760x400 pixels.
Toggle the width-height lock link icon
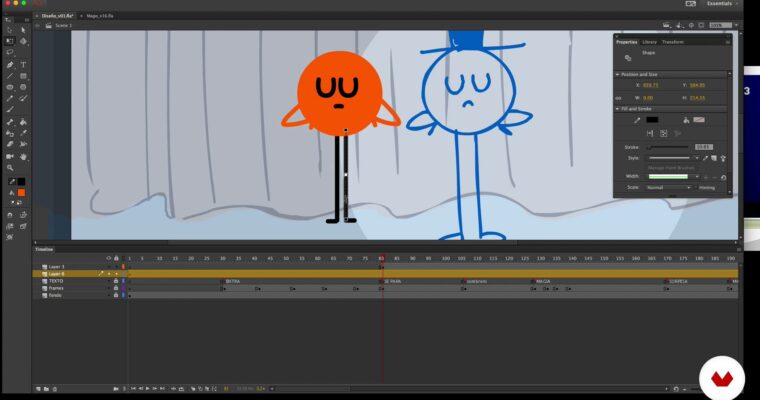pyautogui.click(x=618, y=98)
